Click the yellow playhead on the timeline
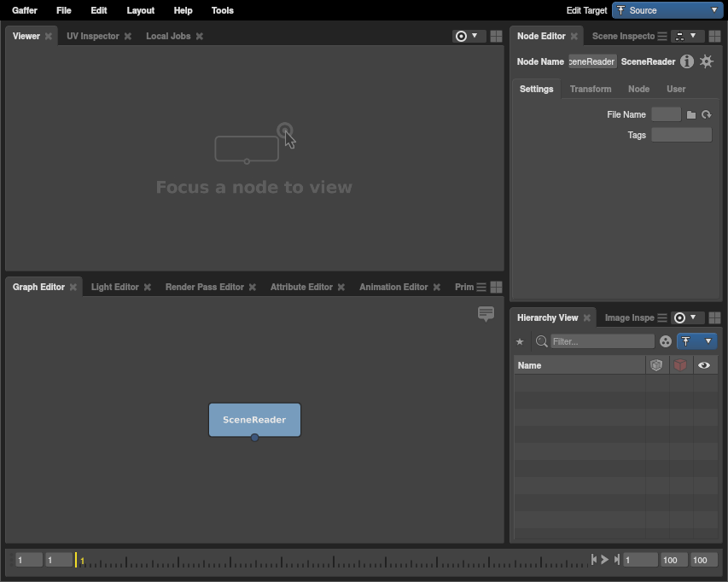 coord(76,560)
